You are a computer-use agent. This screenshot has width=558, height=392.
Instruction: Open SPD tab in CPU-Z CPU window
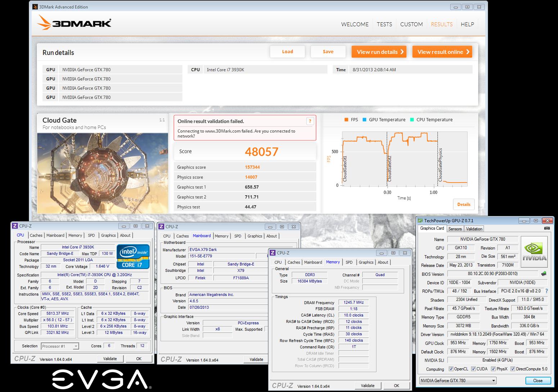point(91,235)
